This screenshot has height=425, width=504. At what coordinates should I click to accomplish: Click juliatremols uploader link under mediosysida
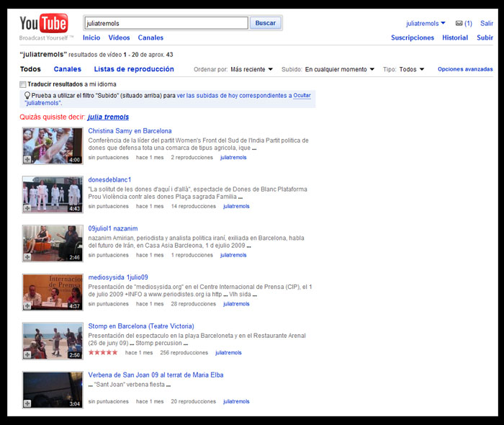pos(236,304)
